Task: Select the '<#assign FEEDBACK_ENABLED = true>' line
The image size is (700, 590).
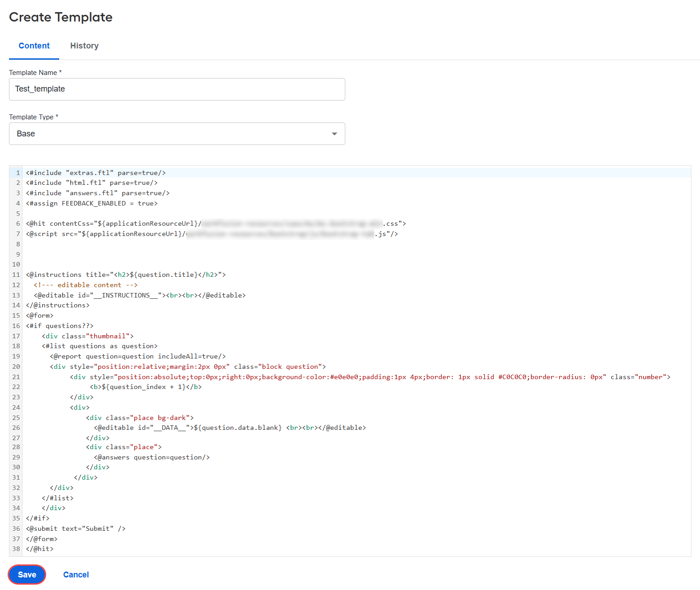Action: (x=92, y=204)
